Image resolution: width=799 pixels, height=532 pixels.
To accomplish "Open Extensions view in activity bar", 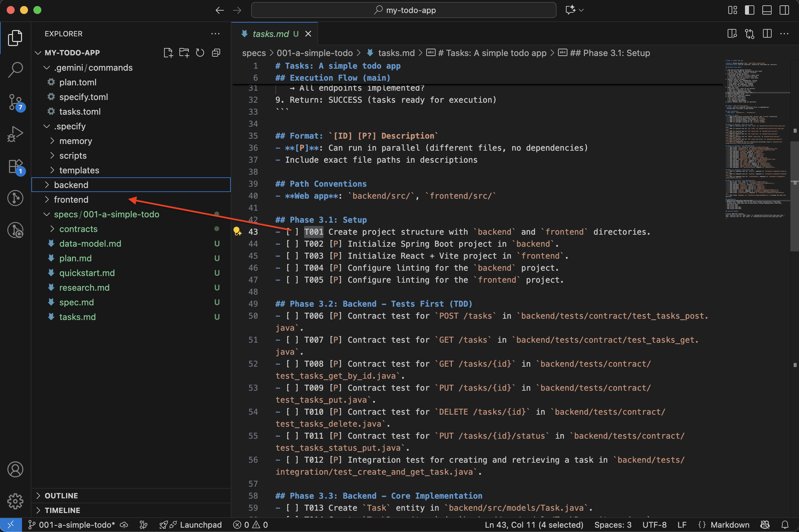I will click(x=15, y=166).
